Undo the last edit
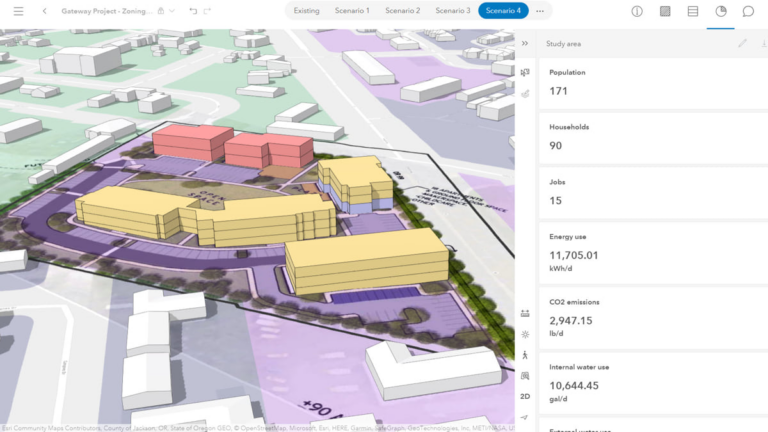Viewport: 768px width, 432px height. point(193,11)
